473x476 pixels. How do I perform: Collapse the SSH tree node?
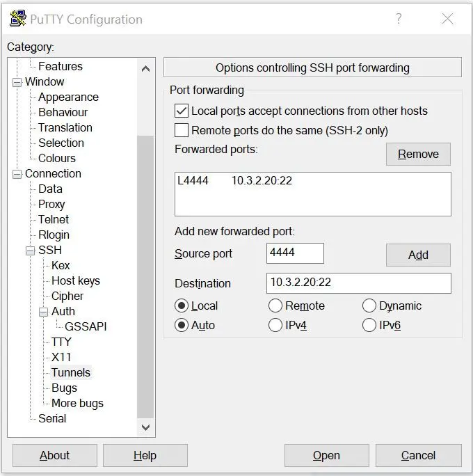tap(30, 251)
